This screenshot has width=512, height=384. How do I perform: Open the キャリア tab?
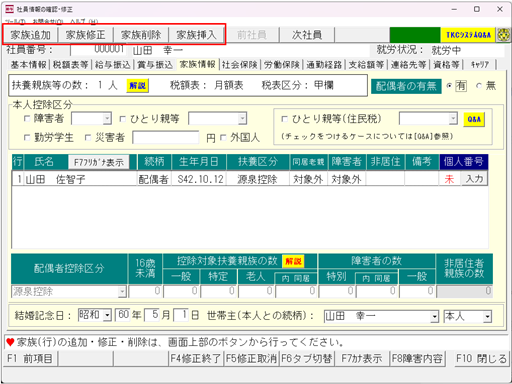click(480, 65)
